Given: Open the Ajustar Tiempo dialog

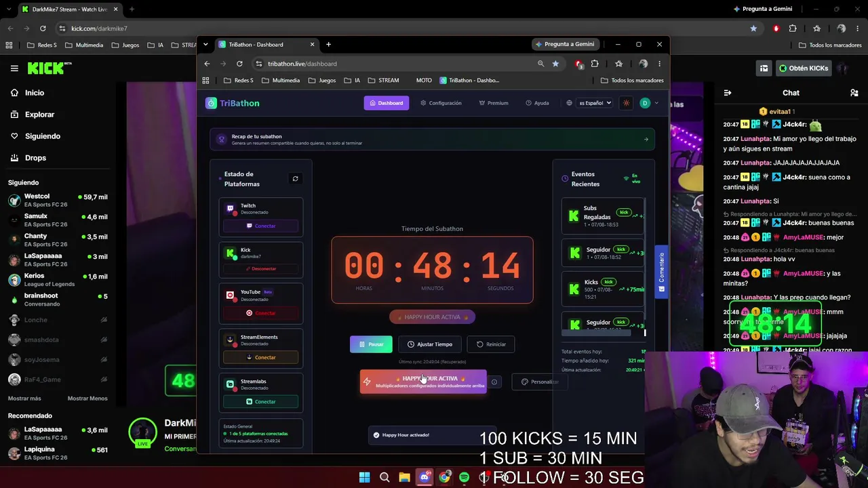Looking at the screenshot, I should [430, 344].
